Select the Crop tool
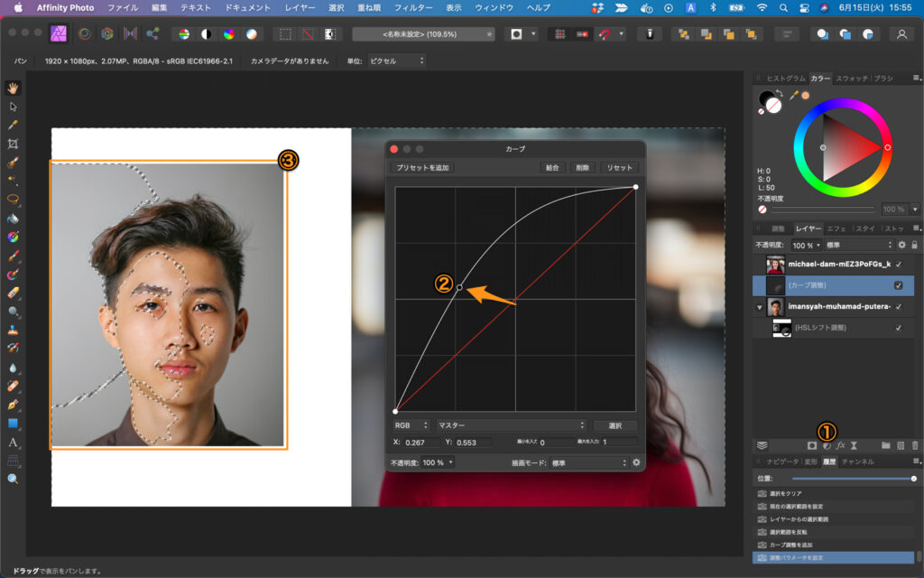 coord(14,144)
